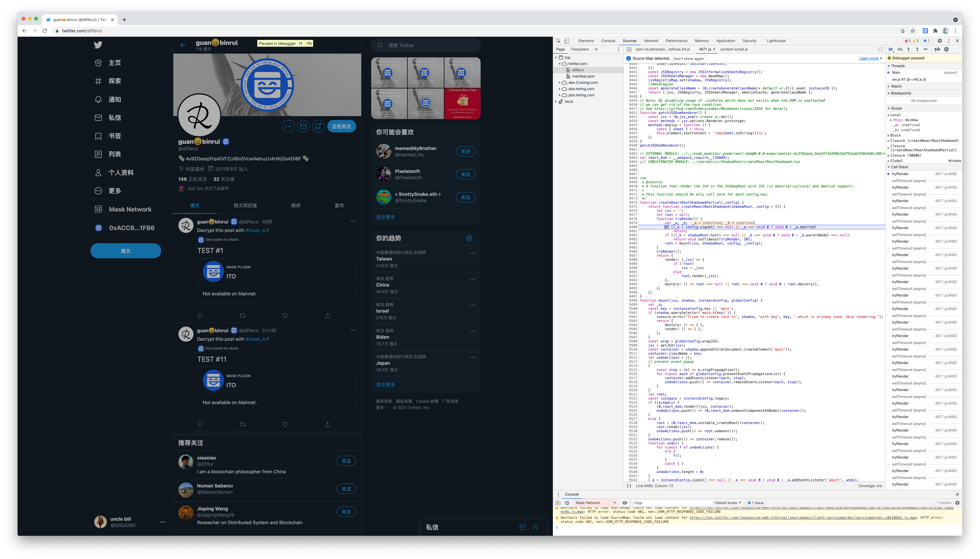Toggle pause on exceptions
Screen dimensions: 980x559
[x=947, y=49]
